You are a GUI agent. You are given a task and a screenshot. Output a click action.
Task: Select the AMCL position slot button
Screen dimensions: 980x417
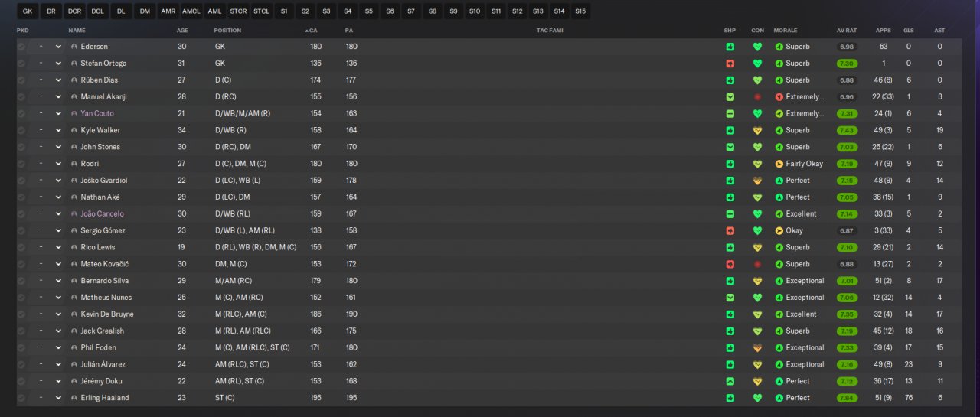191,11
